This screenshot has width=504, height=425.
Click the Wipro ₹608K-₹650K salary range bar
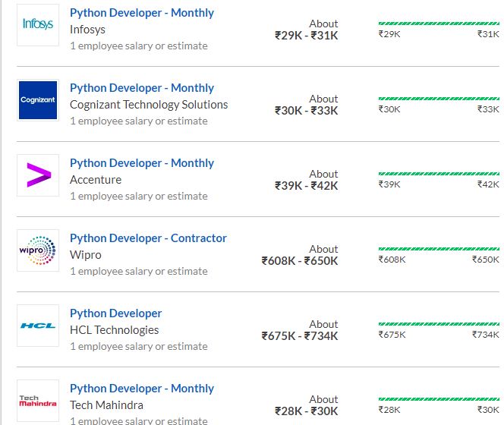[439, 249]
